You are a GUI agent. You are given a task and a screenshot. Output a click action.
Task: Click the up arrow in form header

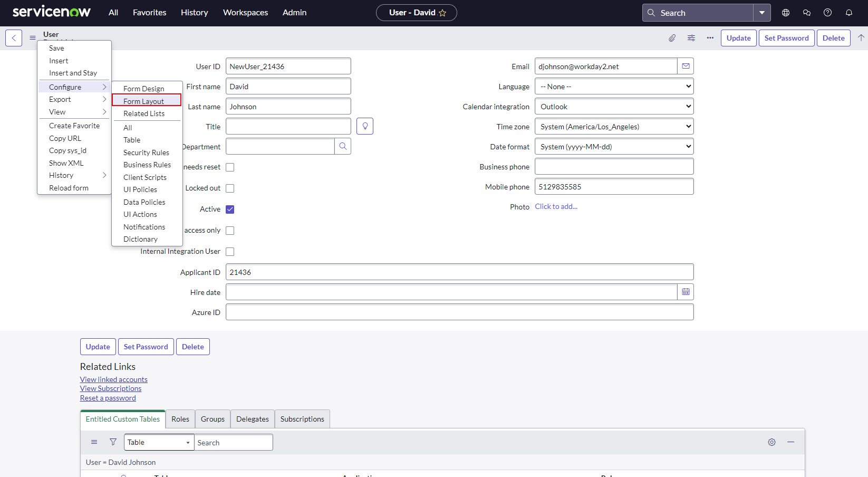point(861,37)
